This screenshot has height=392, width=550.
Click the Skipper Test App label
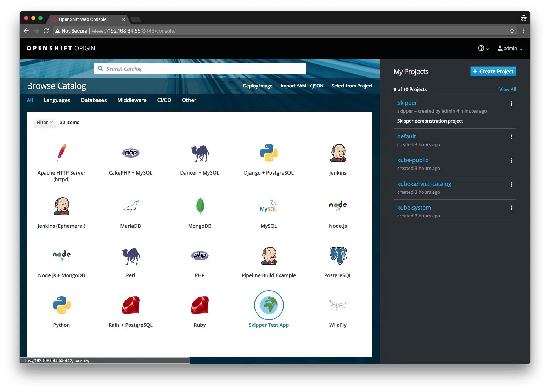tap(269, 325)
